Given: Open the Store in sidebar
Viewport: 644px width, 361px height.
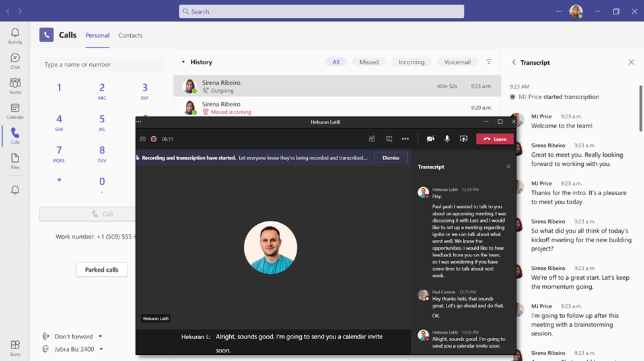Looking at the screenshot, I should pos(15,348).
